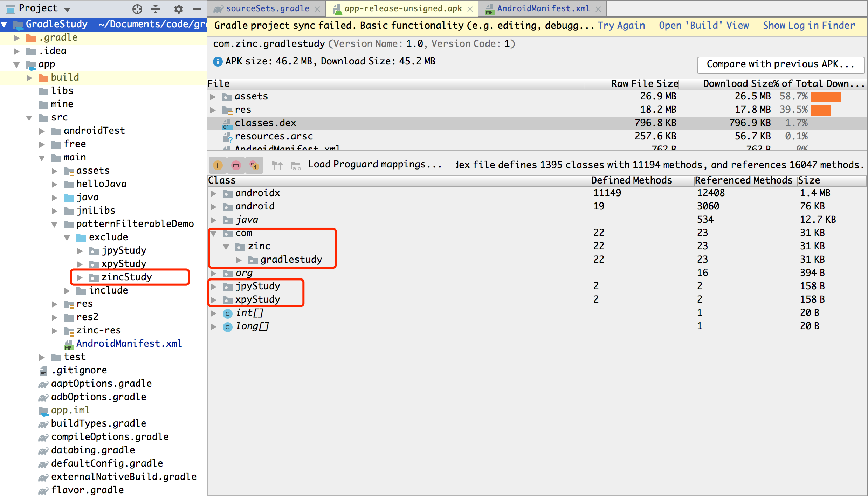Image resolution: width=868 pixels, height=496 pixels.
Task: Toggle the fields filter in the DEX viewer
Action: pos(218,165)
